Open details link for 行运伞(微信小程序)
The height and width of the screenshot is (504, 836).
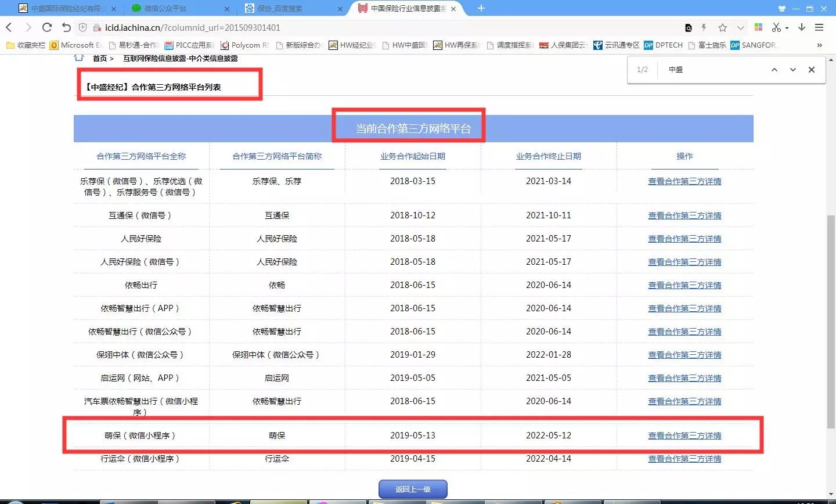[x=684, y=459]
